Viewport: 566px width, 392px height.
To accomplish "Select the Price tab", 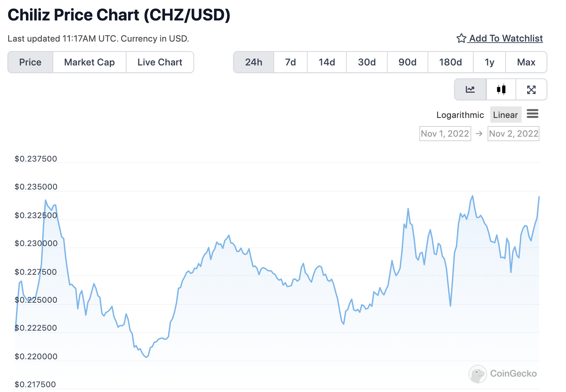I will [x=30, y=62].
